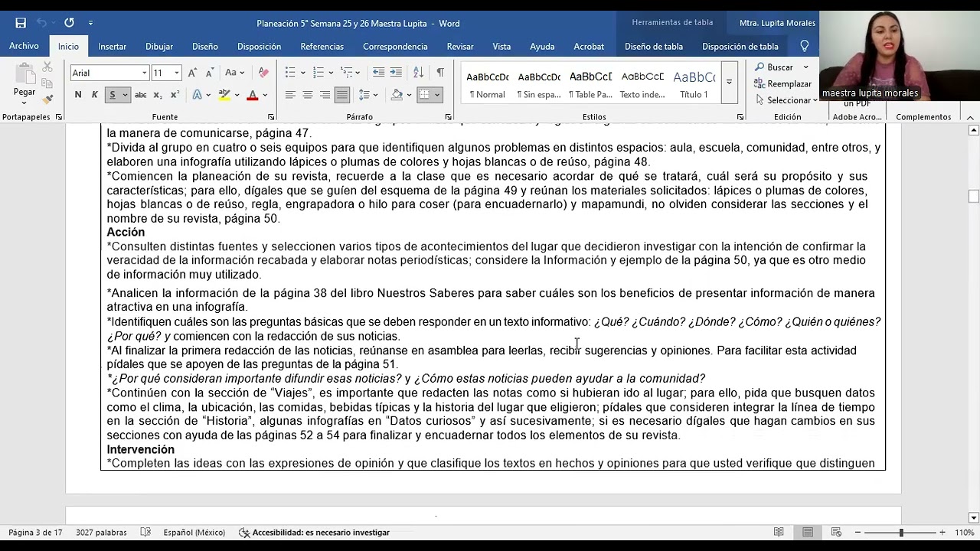Screen dimensions: 980x551
Task: Click the 3027 palabras word count
Action: [x=101, y=533]
